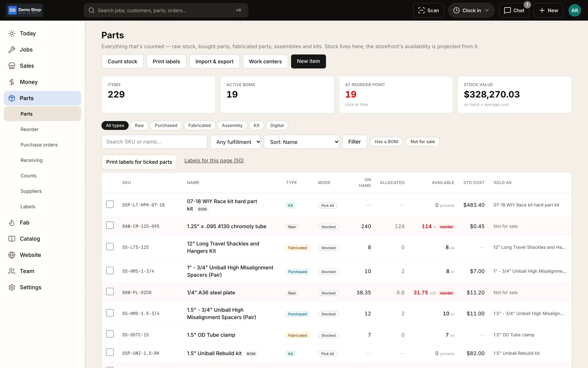Viewport: 588px width, 368px height.
Task: Click the Website globe icon
Action: pyautogui.click(x=12, y=255)
